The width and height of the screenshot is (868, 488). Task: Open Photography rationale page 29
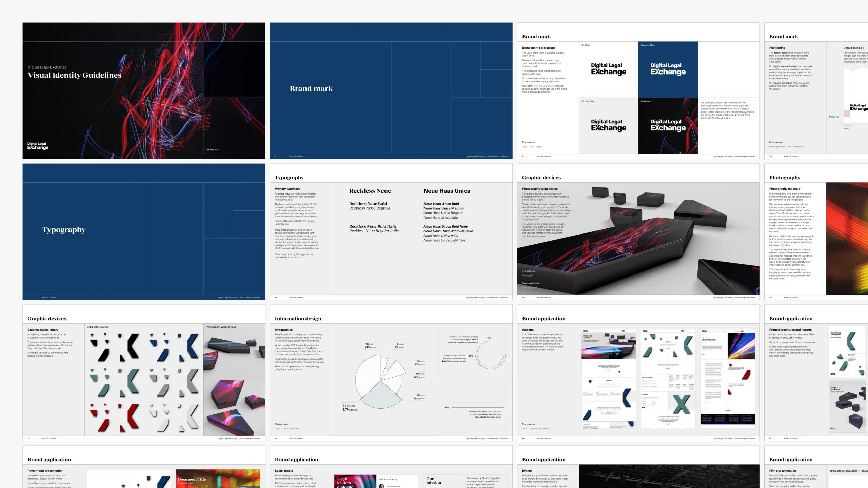point(816,232)
